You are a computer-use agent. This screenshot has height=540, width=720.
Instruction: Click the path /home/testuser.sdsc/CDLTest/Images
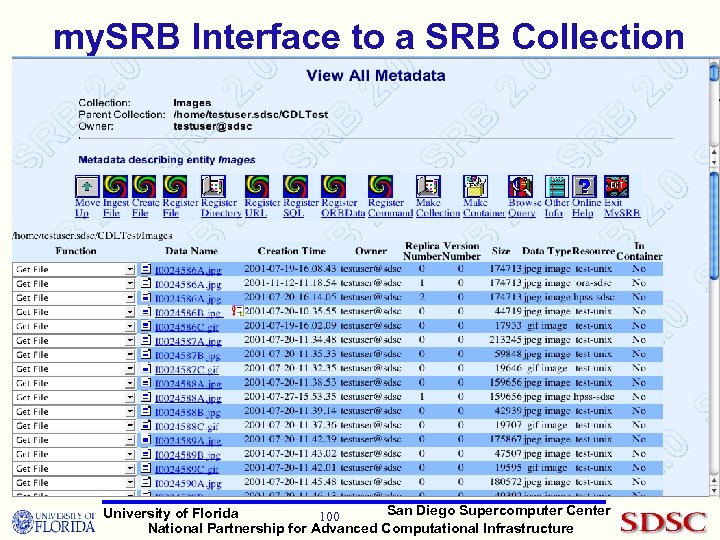point(92,236)
